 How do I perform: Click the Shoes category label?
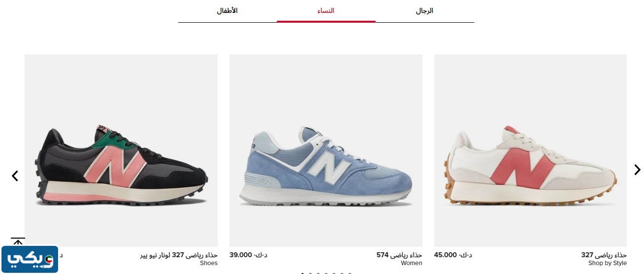click(x=209, y=264)
